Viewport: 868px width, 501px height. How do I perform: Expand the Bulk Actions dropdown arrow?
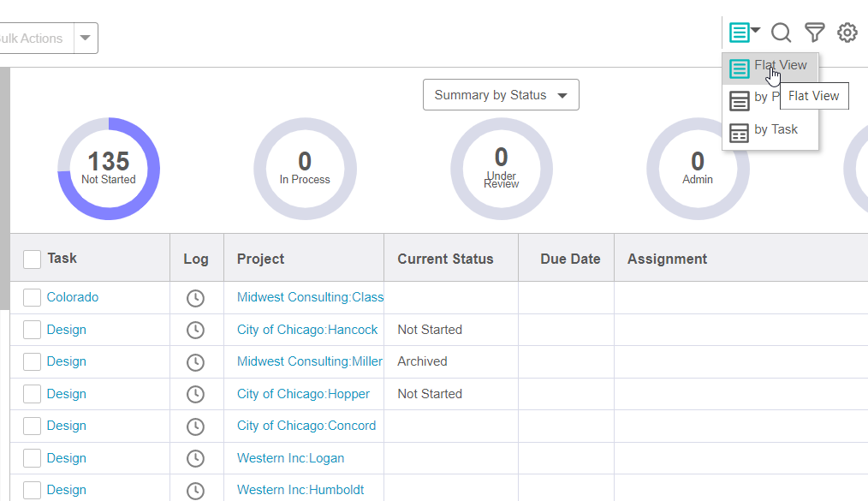point(83,38)
